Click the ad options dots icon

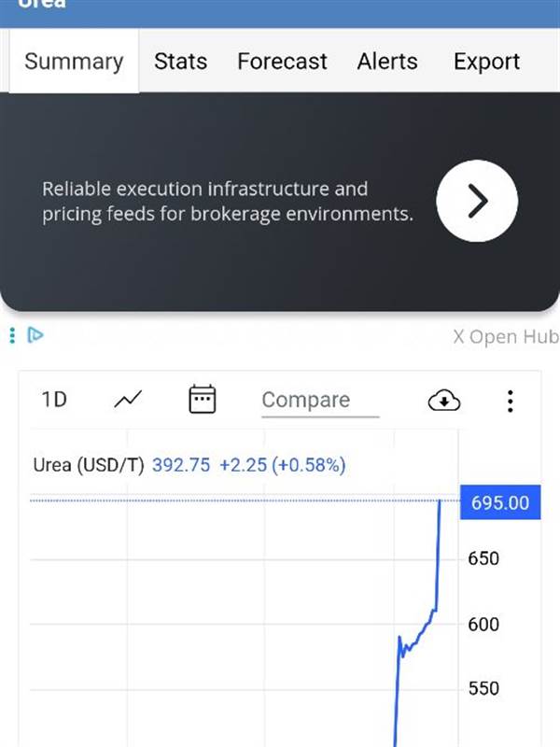point(12,335)
